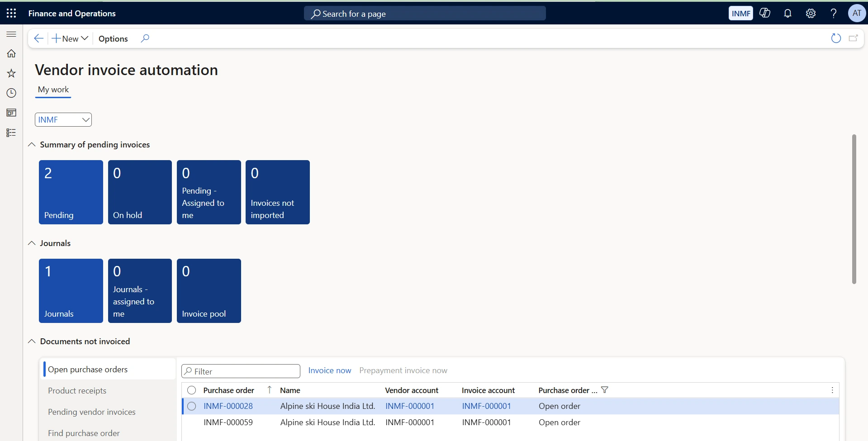Screen dimensions: 868x441
Task: Open the Options menu
Action: 113,38
